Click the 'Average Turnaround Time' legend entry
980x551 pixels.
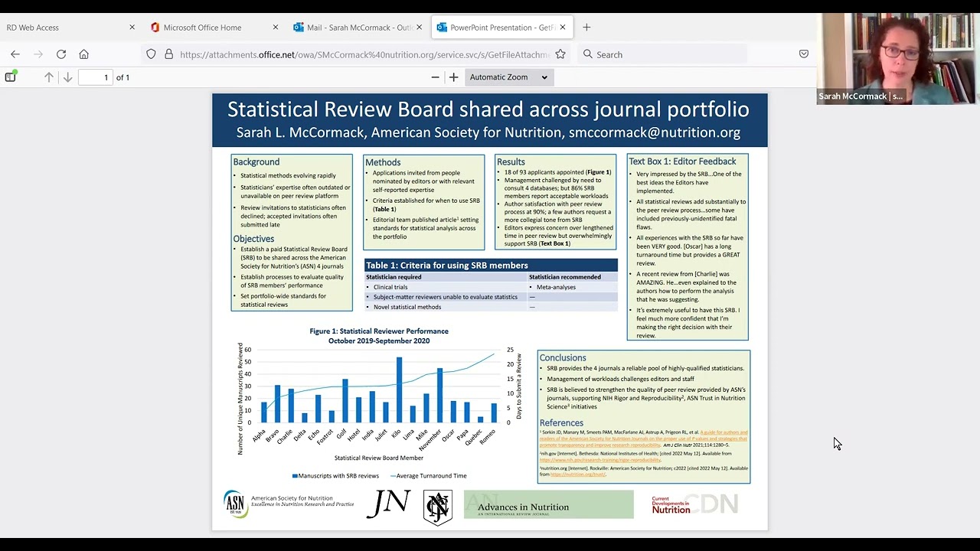point(429,476)
